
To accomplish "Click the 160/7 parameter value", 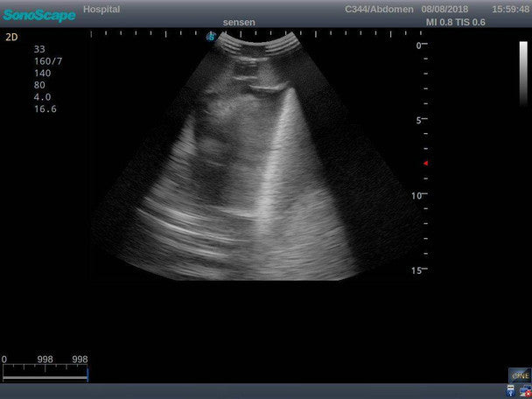I will point(48,61).
